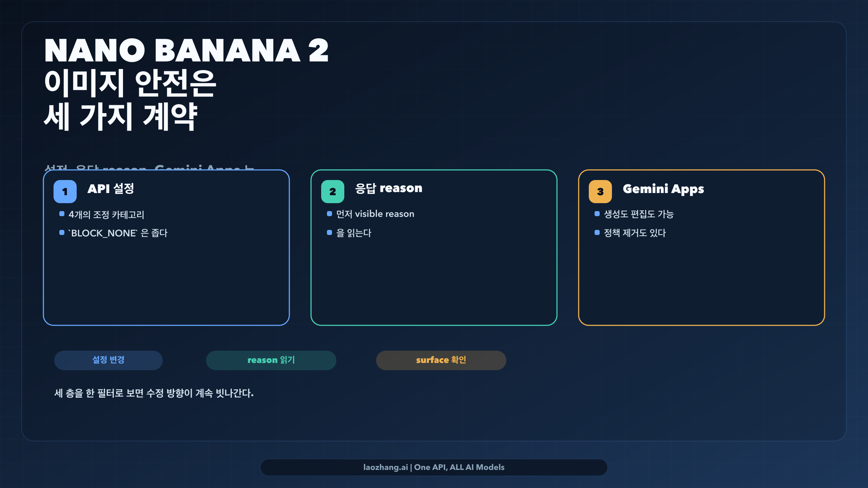The image size is (868, 488).
Task: Click the blue number 1 badge
Action: [65, 192]
